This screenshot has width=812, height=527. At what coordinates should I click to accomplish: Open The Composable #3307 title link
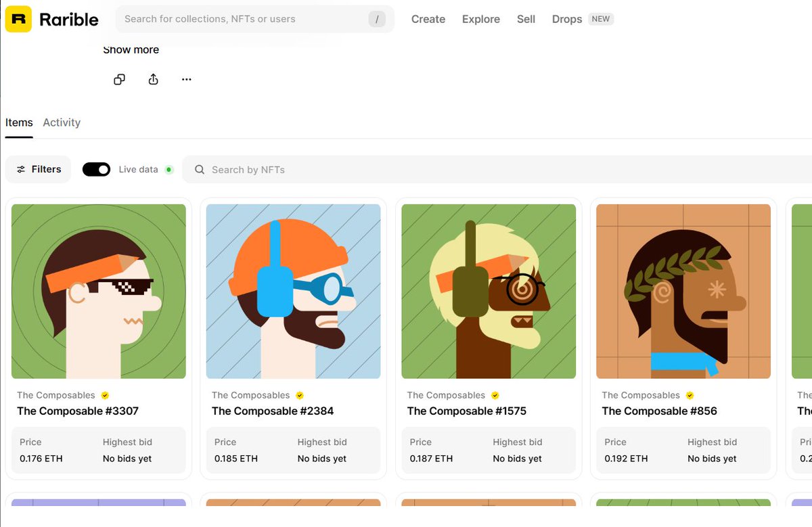[x=78, y=411]
